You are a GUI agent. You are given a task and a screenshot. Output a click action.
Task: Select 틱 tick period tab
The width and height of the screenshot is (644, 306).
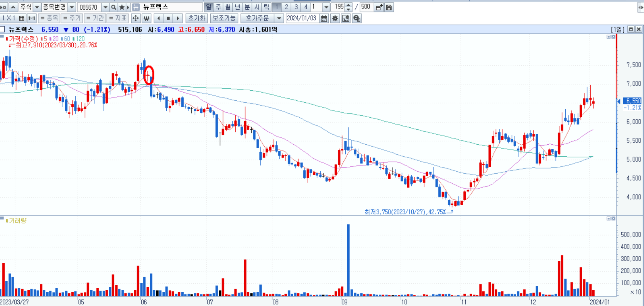click(x=267, y=7)
